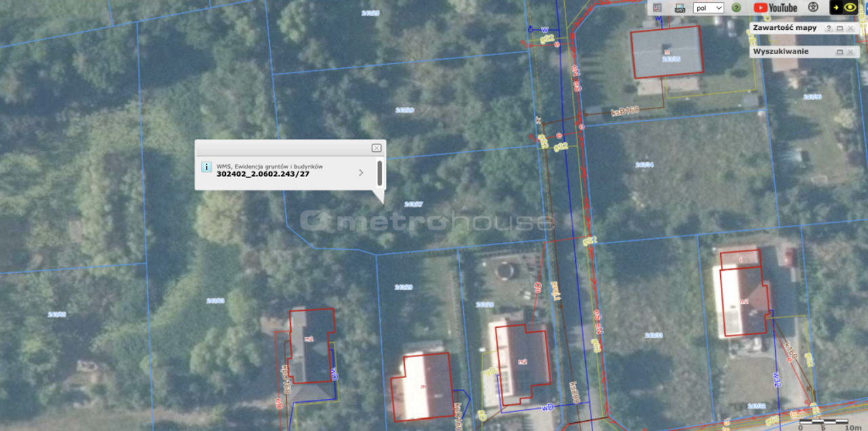The width and height of the screenshot is (868, 431).
Task: Click the WMS service icon
Action: pyautogui.click(x=679, y=8)
